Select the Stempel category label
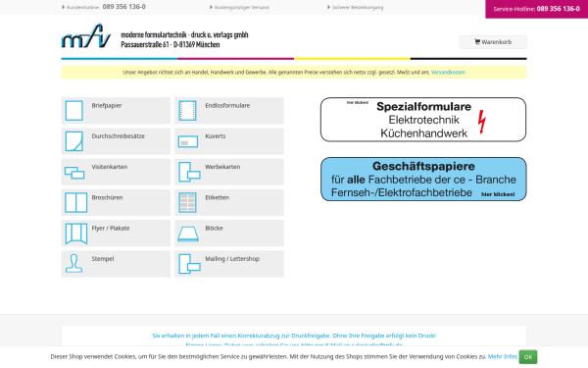The height and width of the screenshot is (368, 588). point(103,259)
